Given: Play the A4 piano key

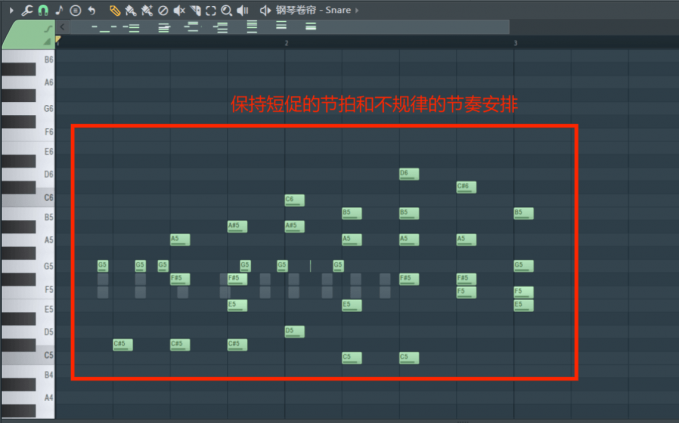Looking at the screenshot, I should click(x=45, y=397).
